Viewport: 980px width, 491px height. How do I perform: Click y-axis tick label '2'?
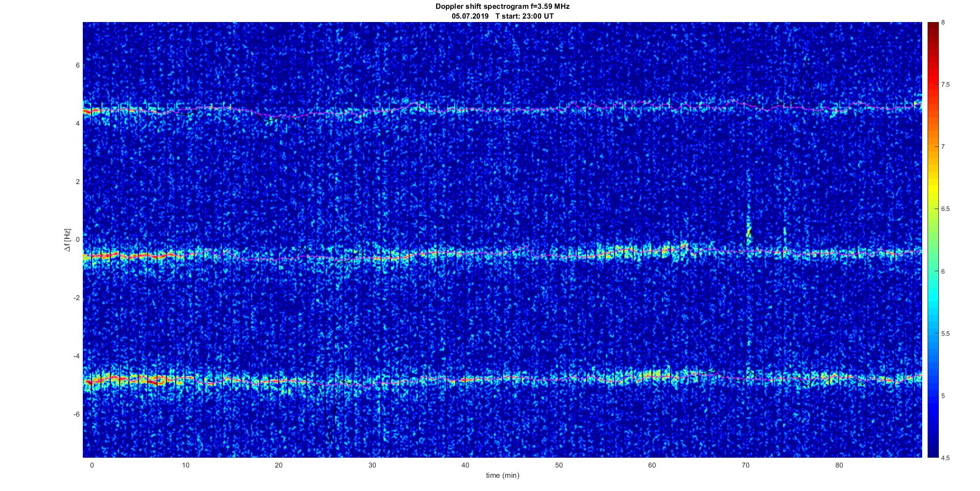pyautogui.click(x=77, y=182)
